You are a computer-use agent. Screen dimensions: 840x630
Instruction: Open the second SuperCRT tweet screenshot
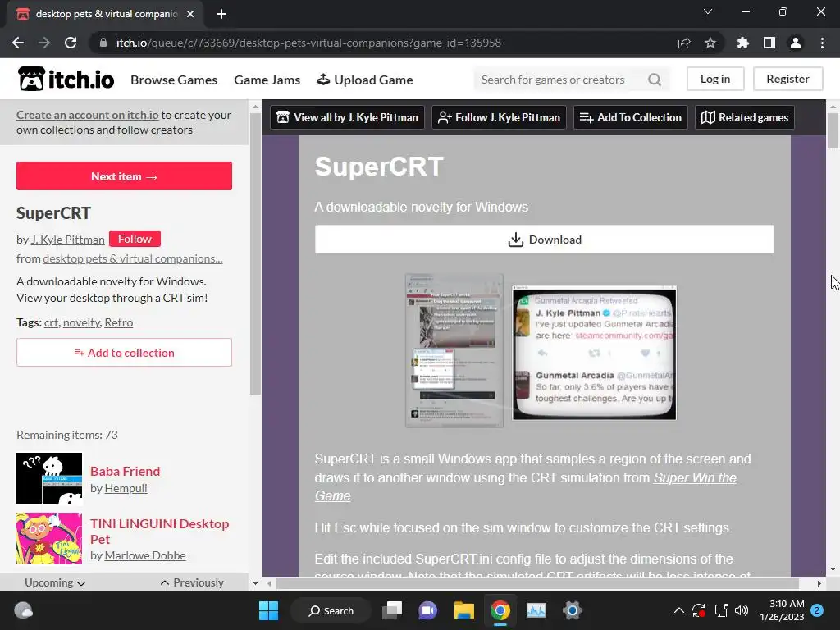[x=594, y=353]
